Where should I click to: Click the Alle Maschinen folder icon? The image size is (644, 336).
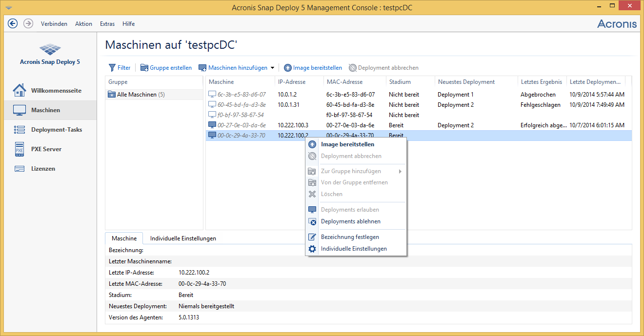112,95
